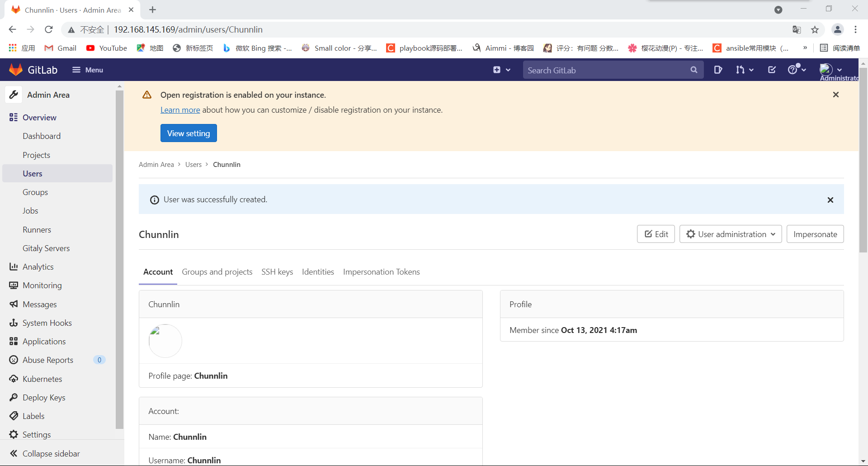Click the Overview sidebar icon
Screen dimensions: 868x466
pyautogui.click(x=14, y=118)
